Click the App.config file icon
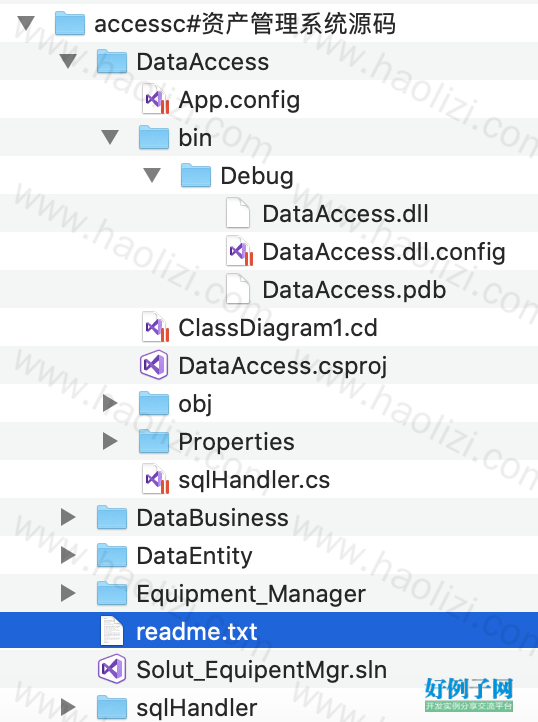This screenshot has width=538, height=722. pyautogui.click(x=155, y=99)
